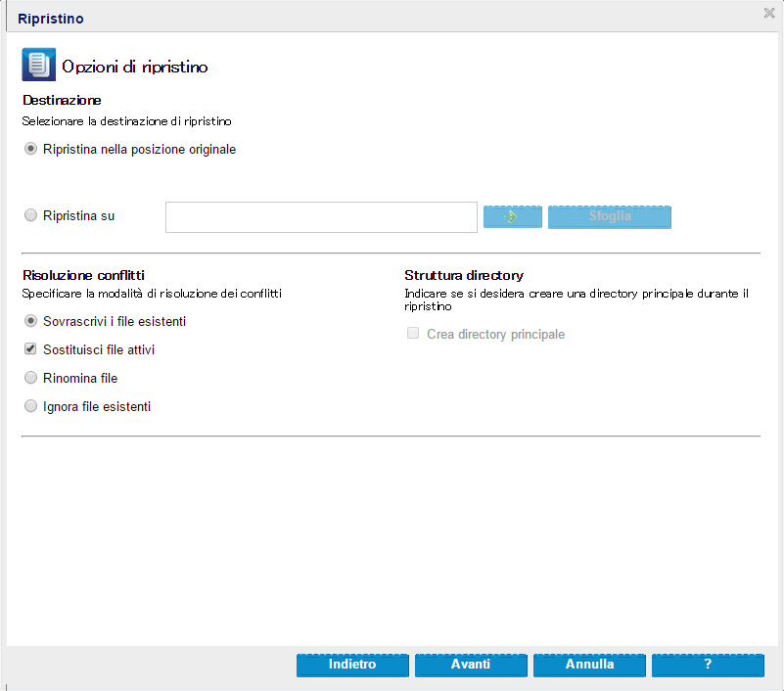Viewport: 784px width, 691px height.
Task: Click the Ripristino title bar text
Action: 50,18
